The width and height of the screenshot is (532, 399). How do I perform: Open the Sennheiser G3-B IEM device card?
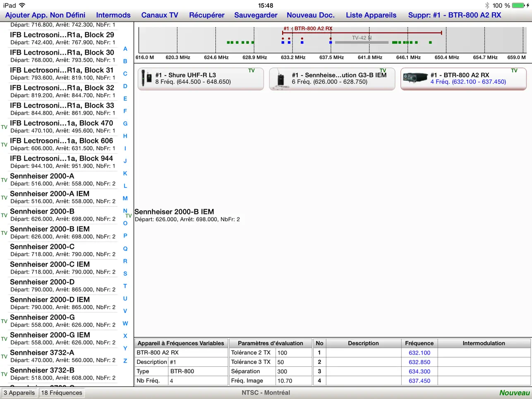pos(332,78)
